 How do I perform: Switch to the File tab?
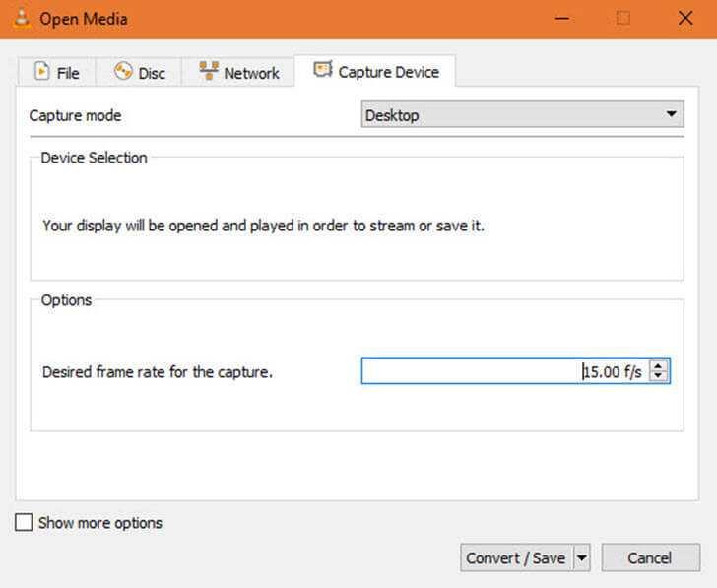57,72
